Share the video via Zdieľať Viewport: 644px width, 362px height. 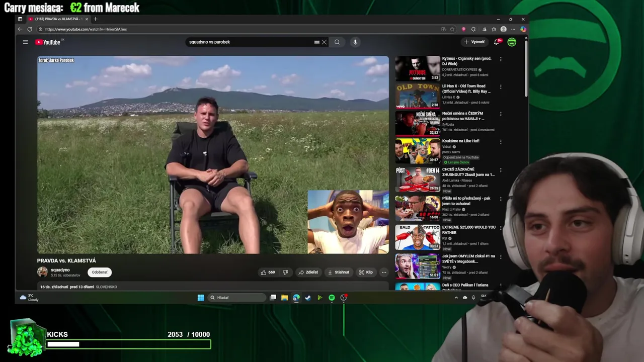coord(308,273)
